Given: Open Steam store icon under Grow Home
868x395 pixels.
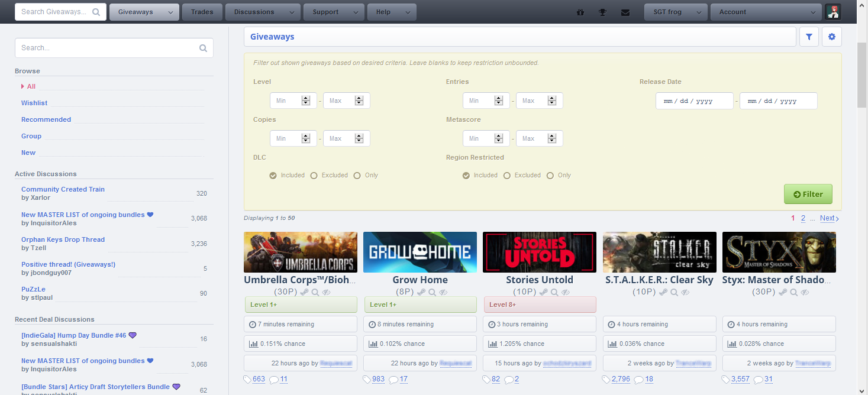Looking at the screenshot, I should (421, 292).
